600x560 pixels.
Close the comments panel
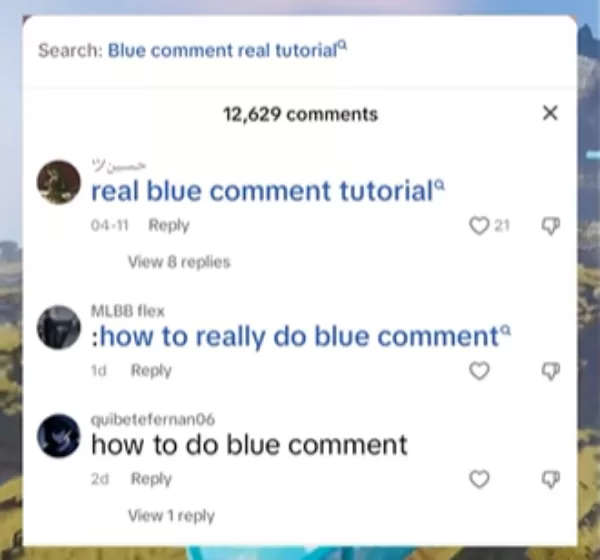point(550,113)
